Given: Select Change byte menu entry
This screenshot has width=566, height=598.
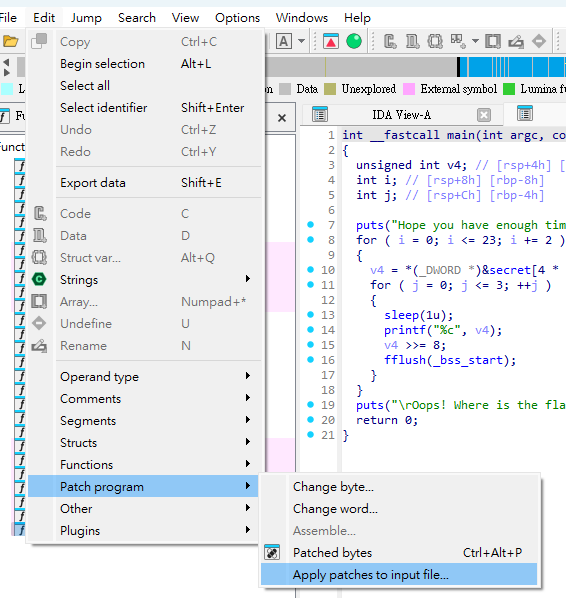Looking at the screenshot, I should coord(399,487).
